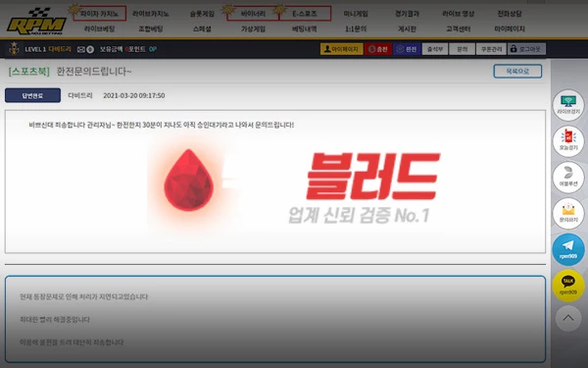Click the RPM logo to go home

pyautogui.click(x=37, y=22)
